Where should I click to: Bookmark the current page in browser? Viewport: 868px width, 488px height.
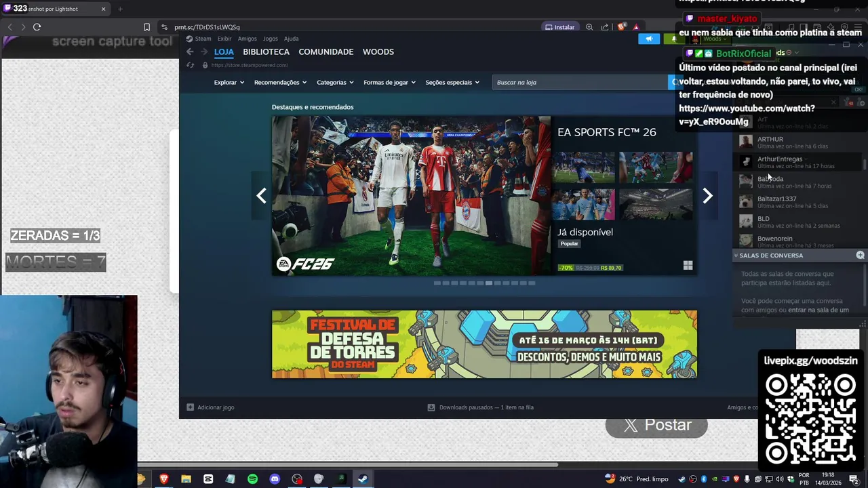tap(146, 27)
